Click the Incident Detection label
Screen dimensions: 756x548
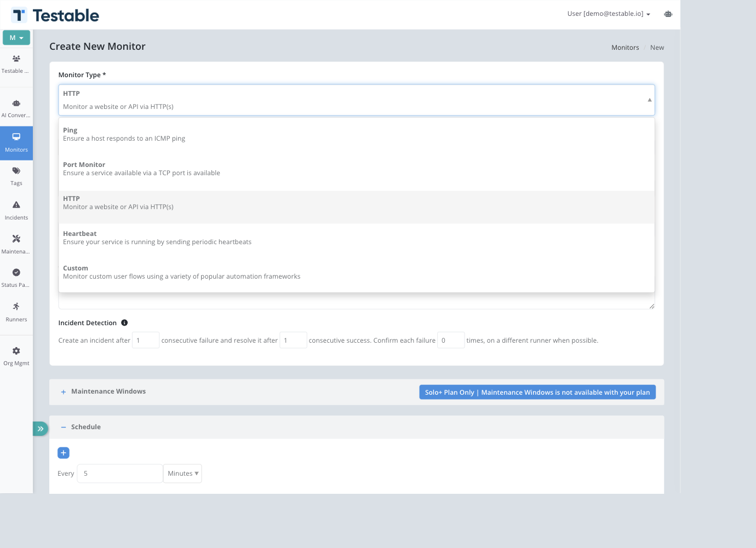pyautogui.click(x=88, y=323)
